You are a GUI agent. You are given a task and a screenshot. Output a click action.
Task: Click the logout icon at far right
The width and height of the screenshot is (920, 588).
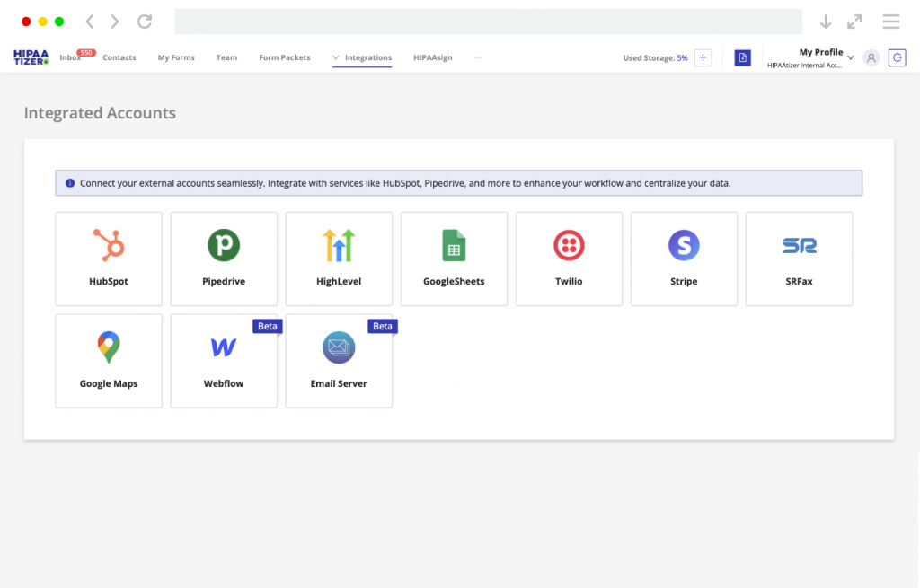[898, 57]
